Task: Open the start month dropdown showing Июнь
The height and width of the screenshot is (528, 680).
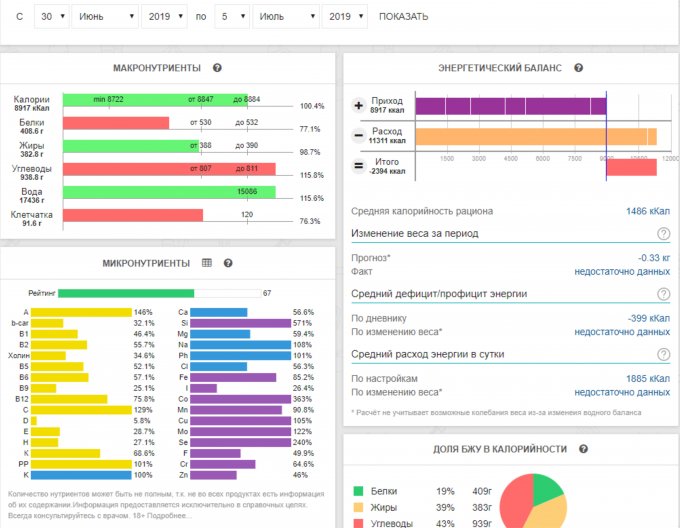Action: pyautogui.click(x=105, y=16)
